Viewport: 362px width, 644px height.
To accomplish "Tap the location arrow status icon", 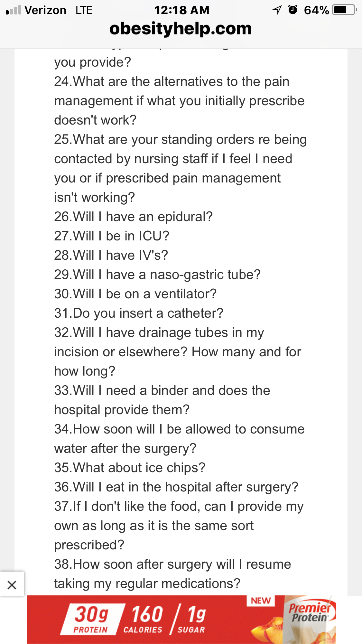I will (277, 10).
